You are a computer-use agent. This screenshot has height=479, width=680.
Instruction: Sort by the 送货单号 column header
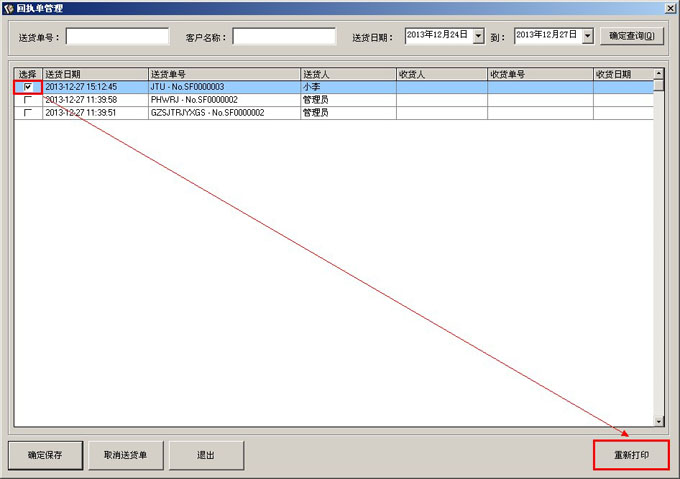pos(223,74)
